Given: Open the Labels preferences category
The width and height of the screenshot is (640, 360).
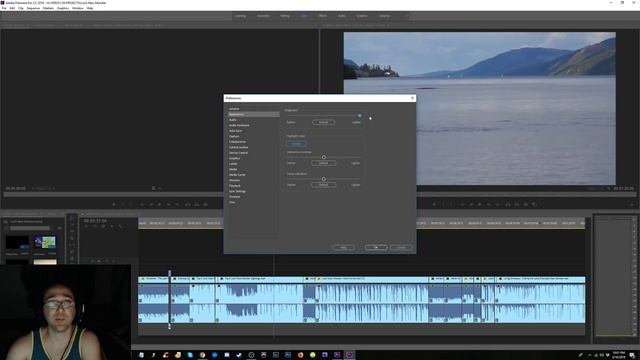Looking at the screenshot, I should click(x=233, y=164).
